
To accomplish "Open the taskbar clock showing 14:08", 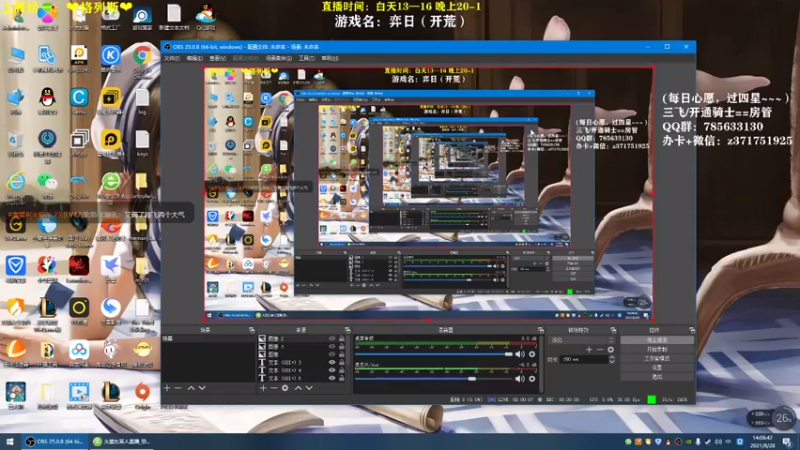I will 762,442.
